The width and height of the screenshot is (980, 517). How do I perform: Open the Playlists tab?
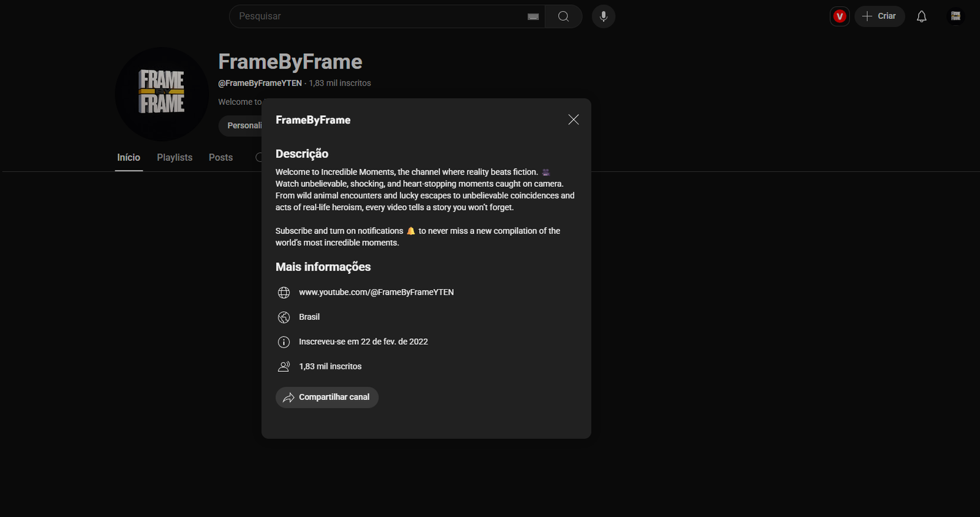175,157
